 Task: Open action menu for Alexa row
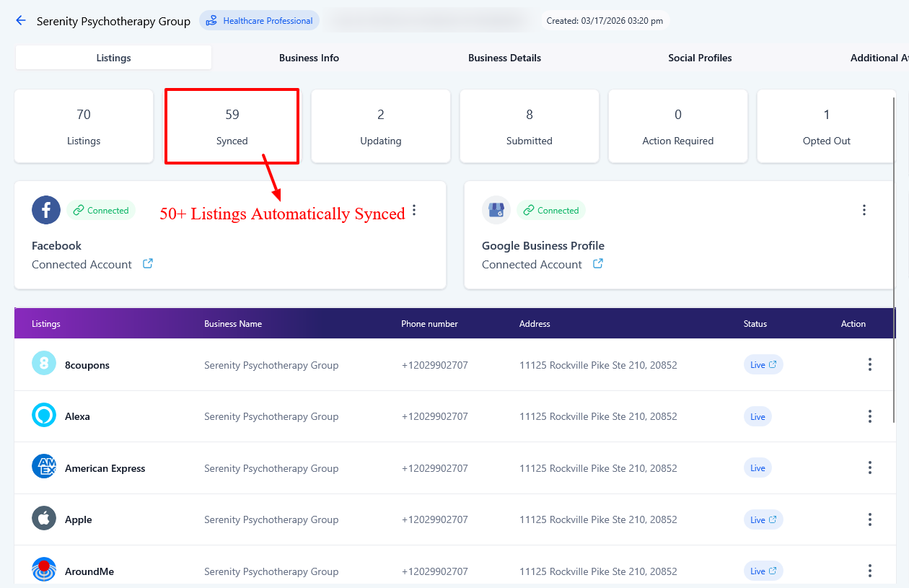point(870,416)
